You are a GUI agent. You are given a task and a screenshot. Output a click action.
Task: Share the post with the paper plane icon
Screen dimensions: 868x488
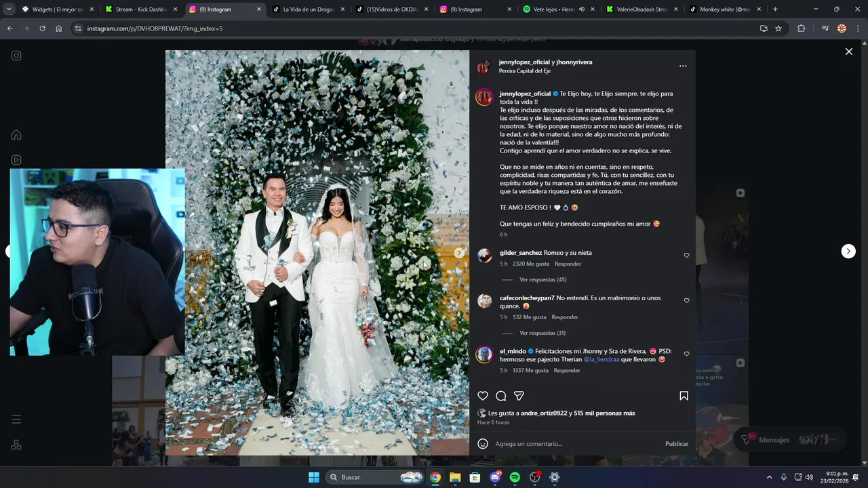pos(519,396)
